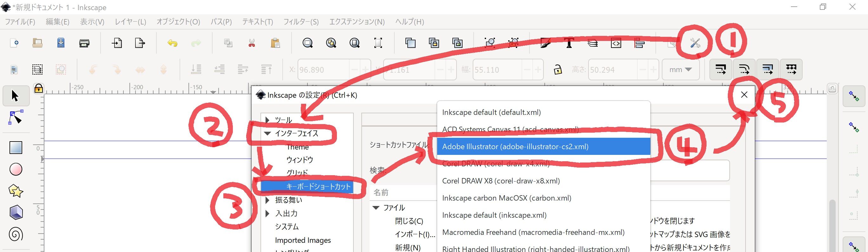Screen dimensions: 868x252
Task: Expand the 振る舞い tree node
Action: pyautogui.click(x=267, y=200)
